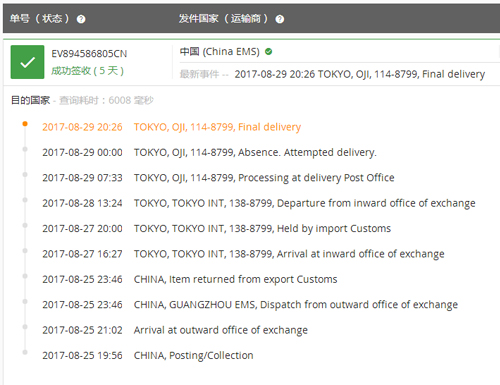Image resolution: width=500 pixels, height=385 pixels.
Task: Select the Absence. Attempted delivery event
Action: 209,152
